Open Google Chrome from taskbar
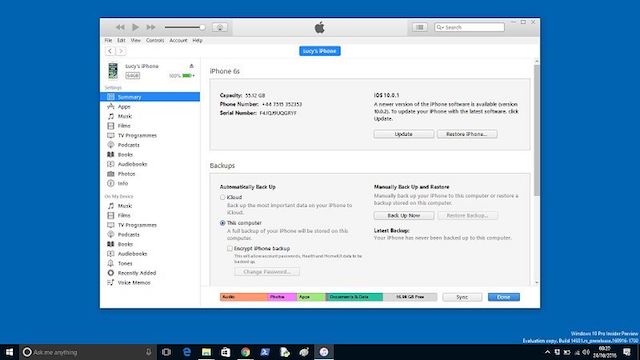Viewport: 640px width, 360px height. tap(245, 352)
